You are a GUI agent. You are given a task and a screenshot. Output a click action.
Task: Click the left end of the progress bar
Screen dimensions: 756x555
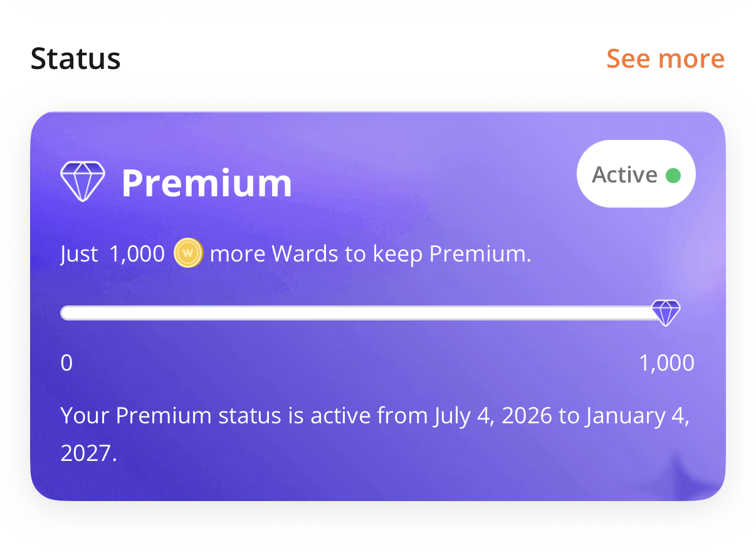click(x=65, y=313)
